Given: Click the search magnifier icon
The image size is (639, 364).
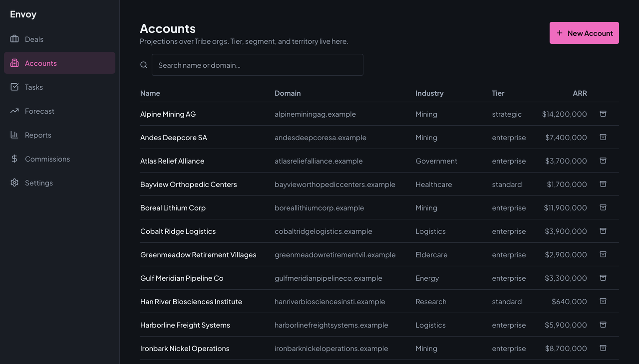Looking at the screenshot, I should (x=144, y=65).
